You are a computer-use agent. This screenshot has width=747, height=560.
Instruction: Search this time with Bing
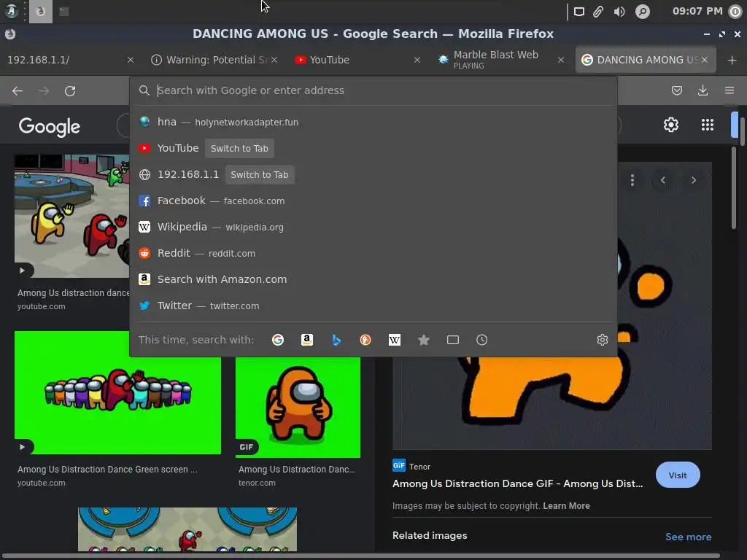click(336, 340)
